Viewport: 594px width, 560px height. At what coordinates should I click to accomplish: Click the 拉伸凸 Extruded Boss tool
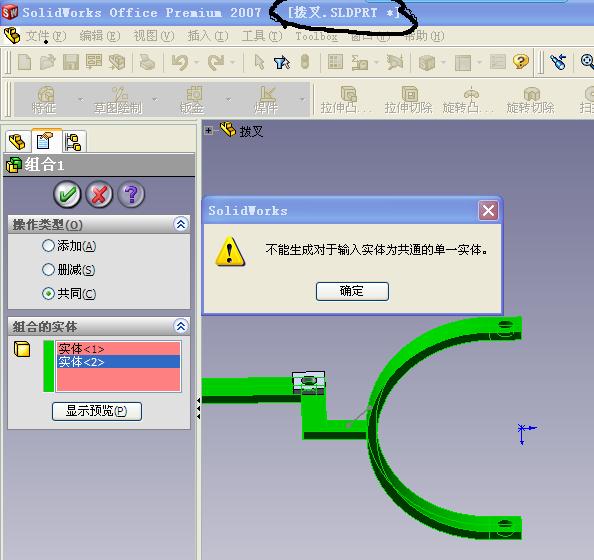pos(346,100)
